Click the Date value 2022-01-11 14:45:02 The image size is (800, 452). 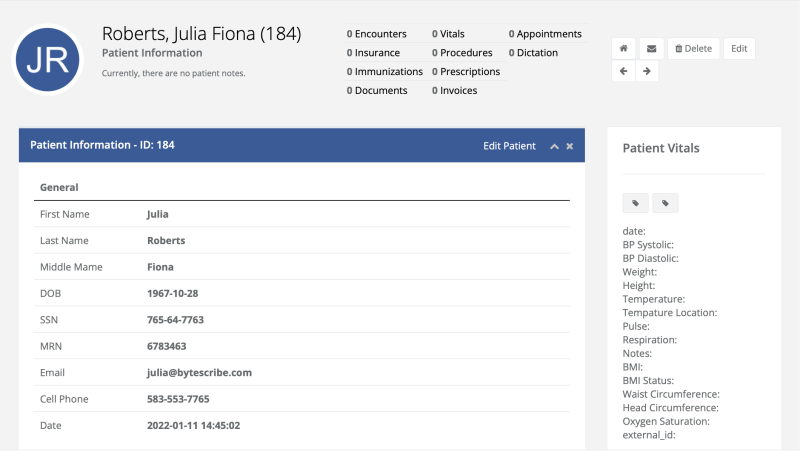coord(193,425)
